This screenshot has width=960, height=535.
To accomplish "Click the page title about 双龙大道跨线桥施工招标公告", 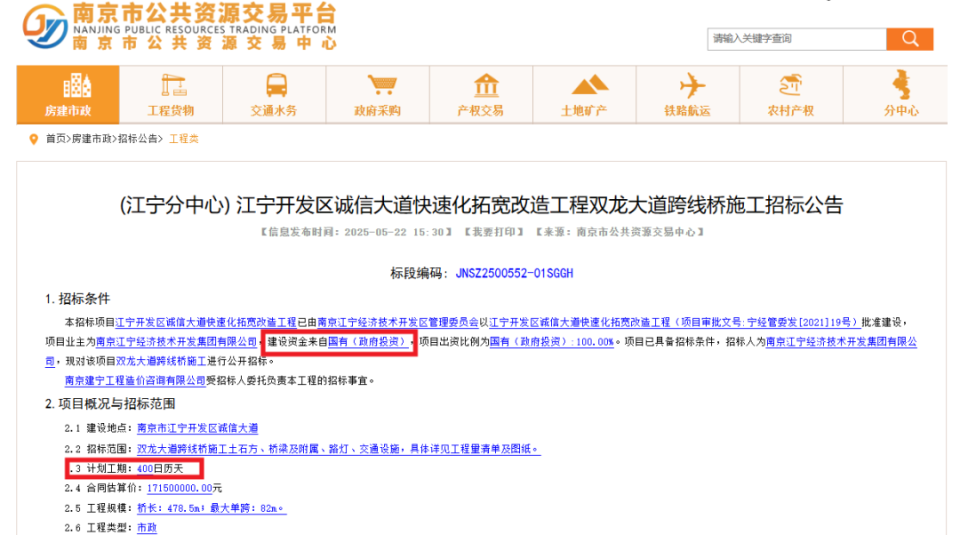I will 481,205.
